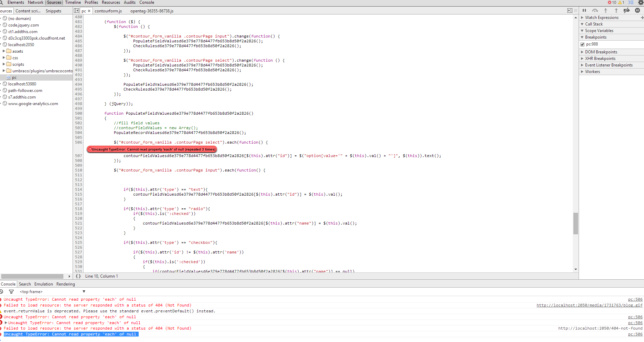Open the drawer Emulation tab
The width and height of the screenshot is (644, 342).
44,284
